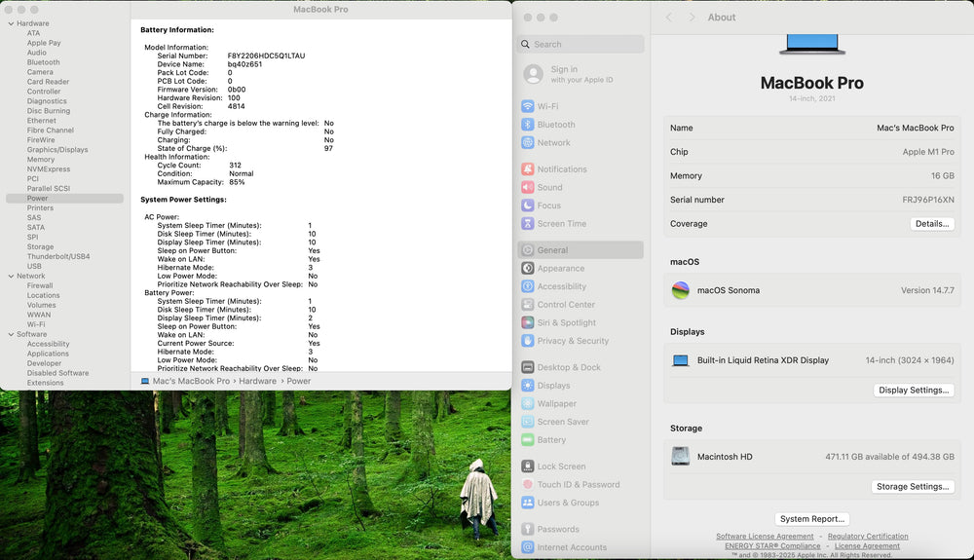The height and width of the screenshot is (560, 974).
Task: Open the Notifications pane
Action: [562, 169]
